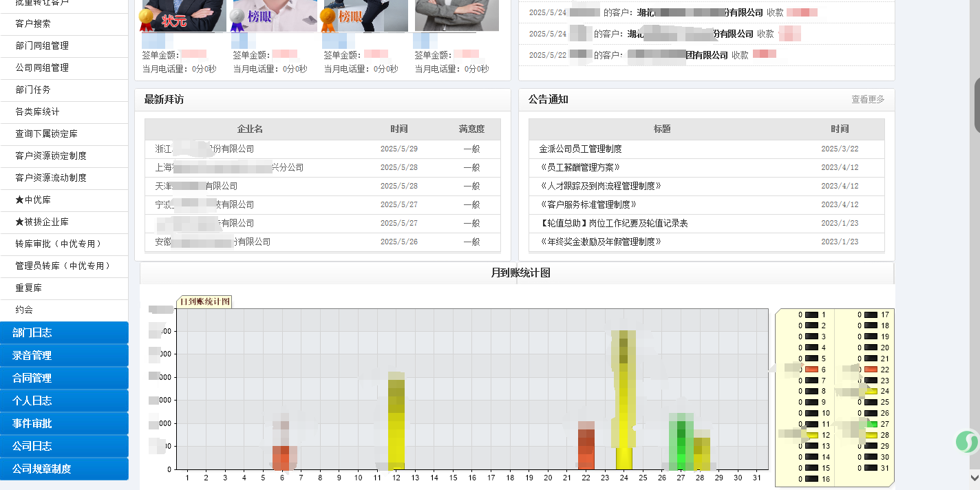Open the ★中优库 starred library
Screen dimensions: 980x490
click(x=33, y=200)
